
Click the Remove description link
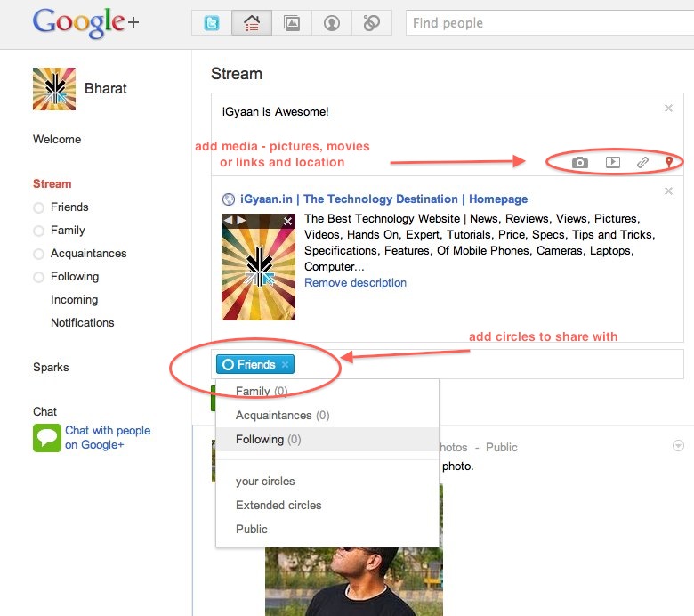355,282
